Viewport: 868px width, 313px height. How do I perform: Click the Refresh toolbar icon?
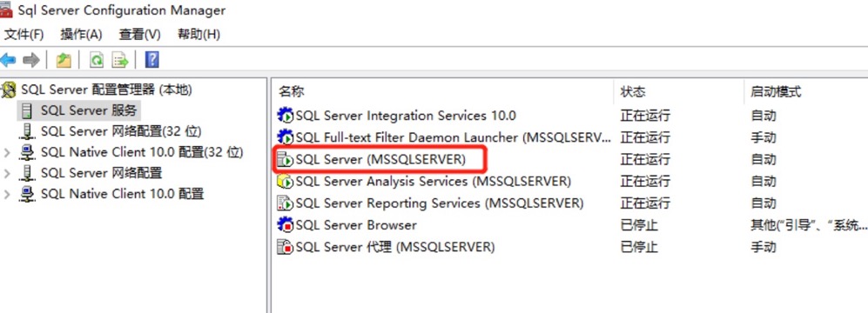tap(97, 60)
